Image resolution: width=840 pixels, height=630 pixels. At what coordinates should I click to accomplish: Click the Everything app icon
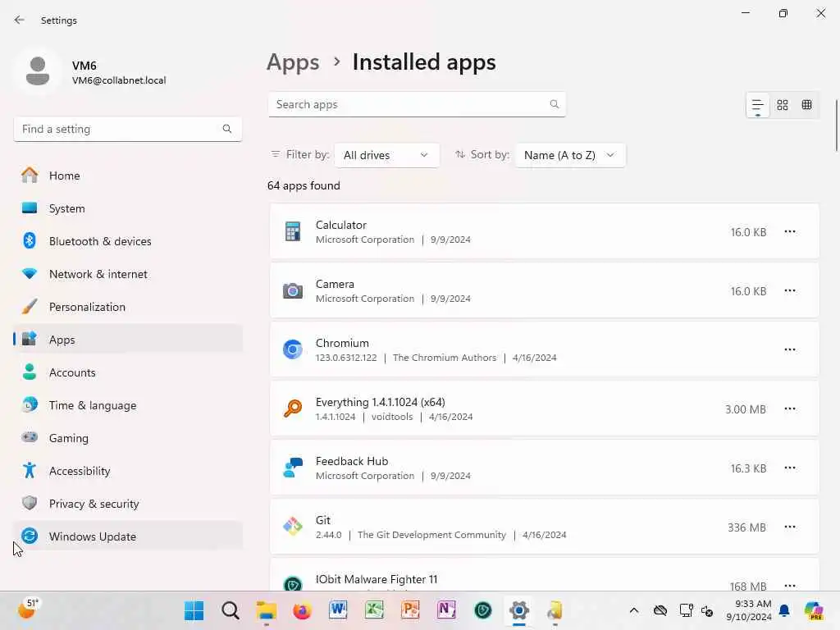click(x=293, y=409)
